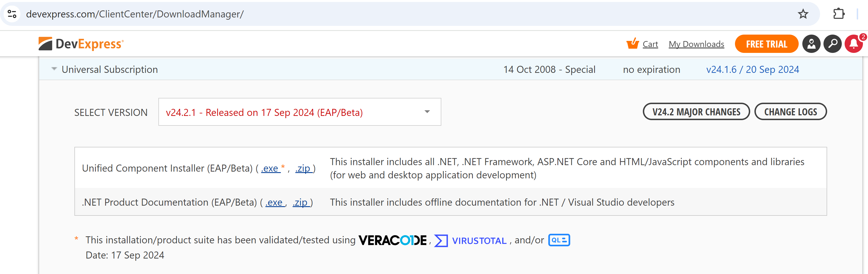868x274 pixels.
Task: Click the shopping cart icon
Action: [632, 43]
